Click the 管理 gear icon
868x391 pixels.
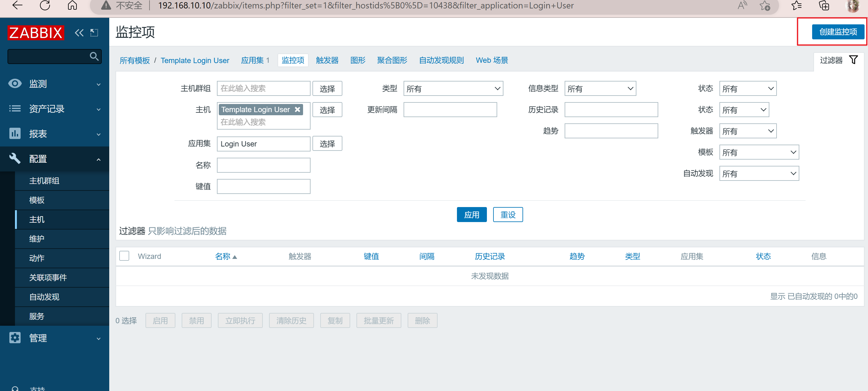pos(15,338)
